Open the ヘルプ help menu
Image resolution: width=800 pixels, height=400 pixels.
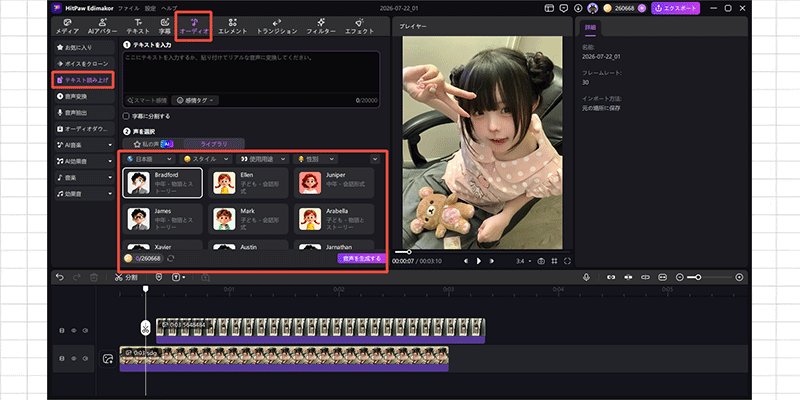(169, 9)
